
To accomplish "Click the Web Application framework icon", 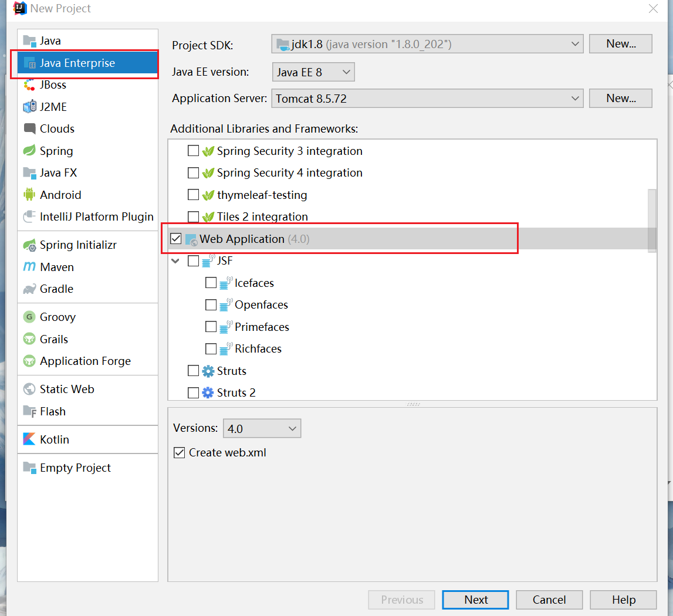I will 191,239.
